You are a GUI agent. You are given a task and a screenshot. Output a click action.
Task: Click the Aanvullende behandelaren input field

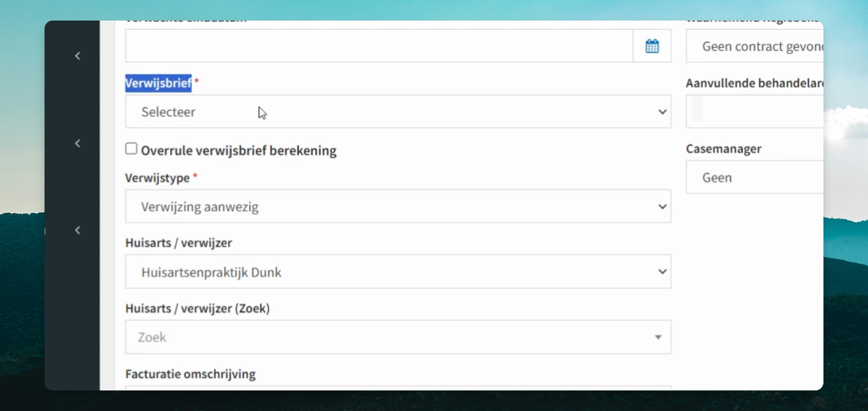click(754, 111)
